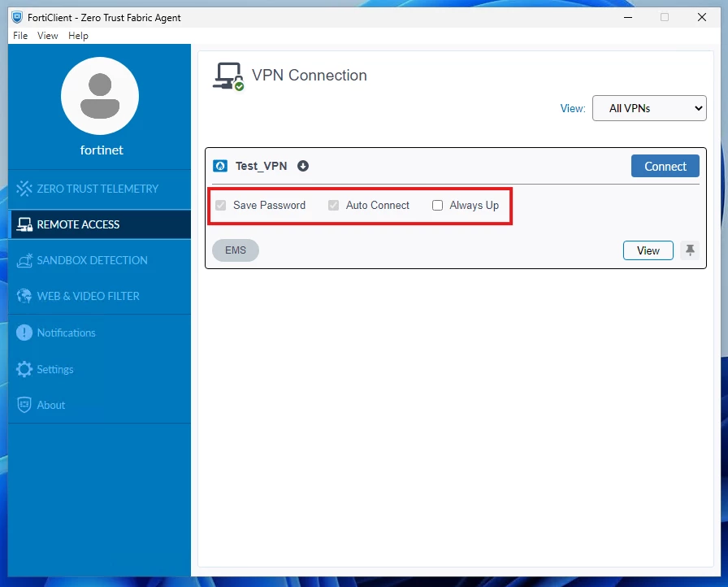Click the EMS tag button
Image resolution: width=728 pixels, height=587 pixels.
(236, 250)
